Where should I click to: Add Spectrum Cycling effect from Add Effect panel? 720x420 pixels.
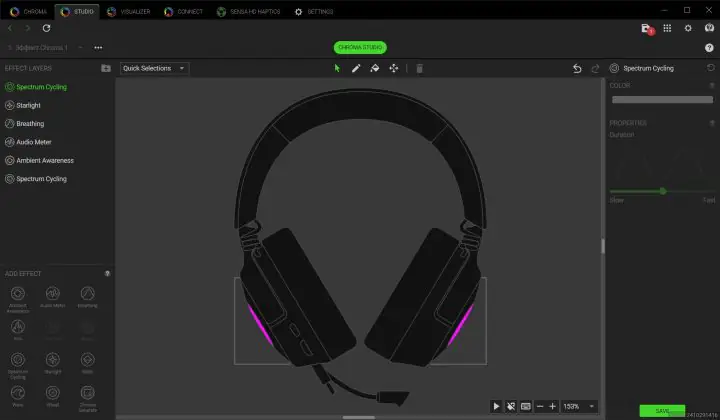pyautogui.click(x=18, y=365)
